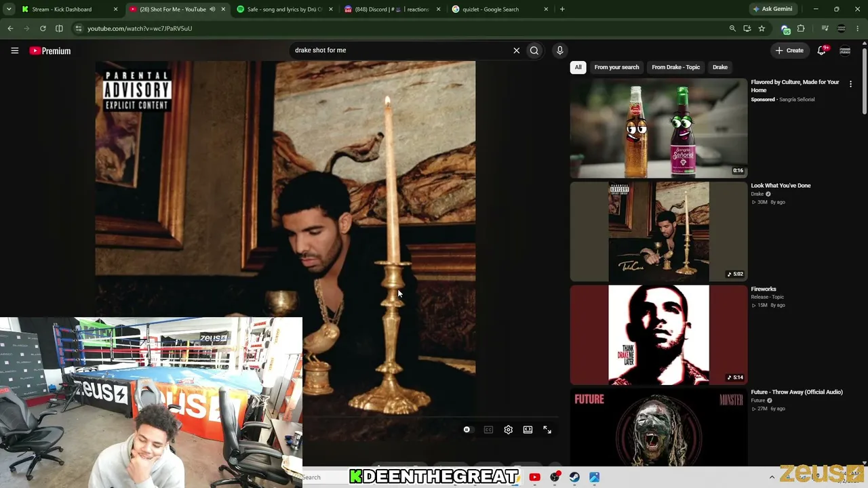
Task: Open the Sangria Señorial sponsored video thumbnail
Action: (658, 128)
